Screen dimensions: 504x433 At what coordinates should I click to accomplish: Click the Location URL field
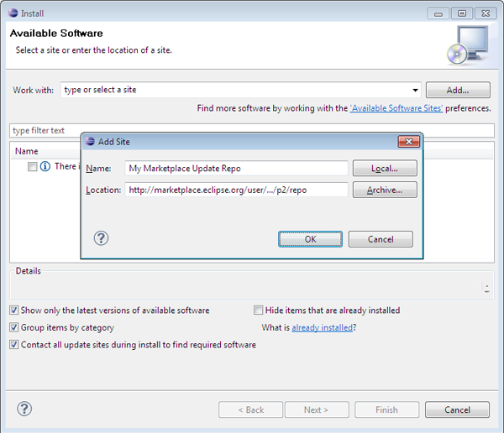pyautogui.click(x=235, y=190)
